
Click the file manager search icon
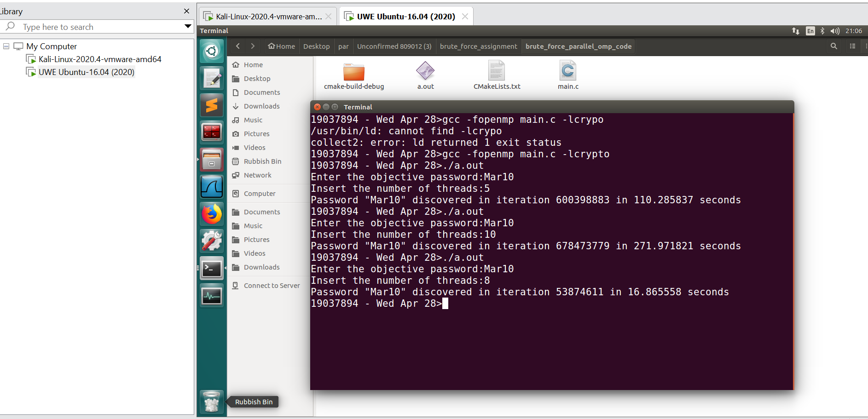pos(833,46)
